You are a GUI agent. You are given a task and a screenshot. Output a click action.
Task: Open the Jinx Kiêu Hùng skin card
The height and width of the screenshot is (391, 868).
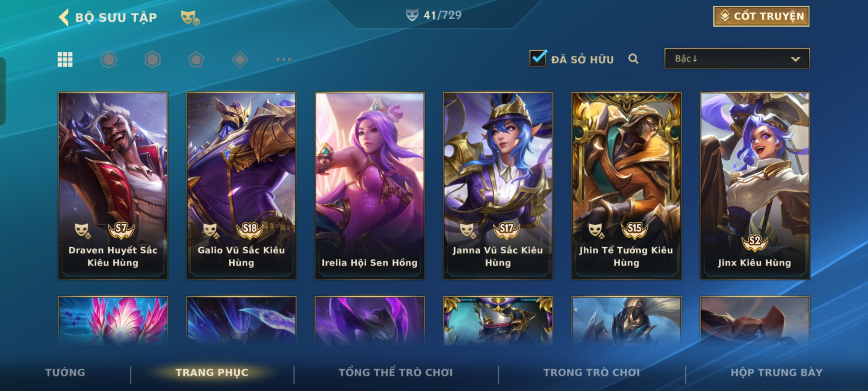pos(755,186)
